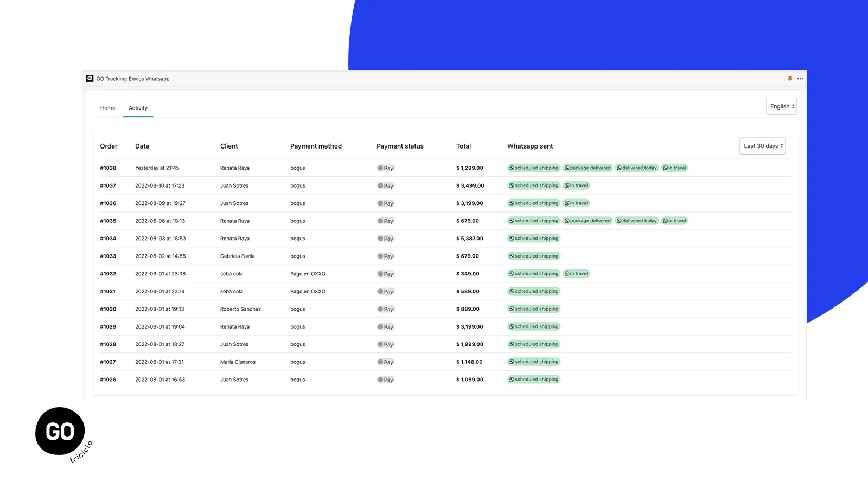
Task: Open order #1036
Action: coord(108,203)
